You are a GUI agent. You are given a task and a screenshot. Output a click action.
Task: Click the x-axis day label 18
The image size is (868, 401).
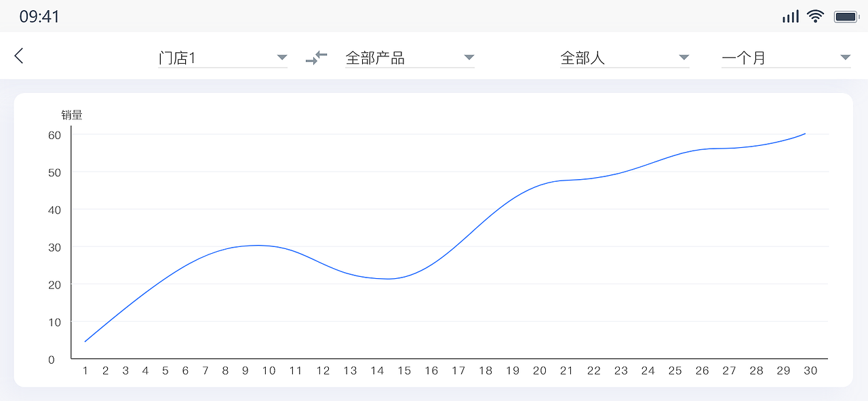[486, 370]
